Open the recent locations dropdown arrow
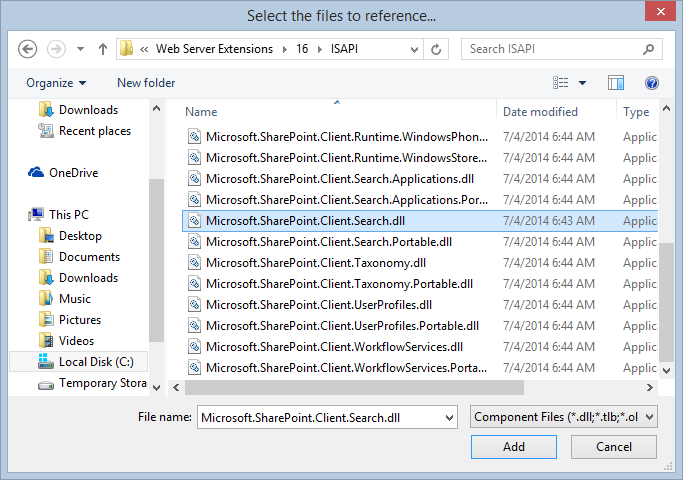Image resolution: width=683 pixels, height=480 pixels. (x=80, y=49)
